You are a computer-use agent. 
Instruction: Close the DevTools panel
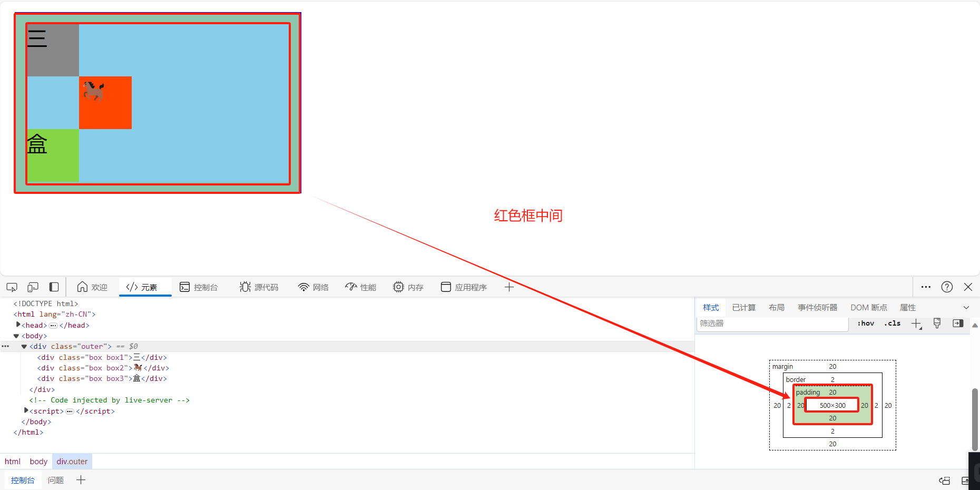[x=968, y=287]
